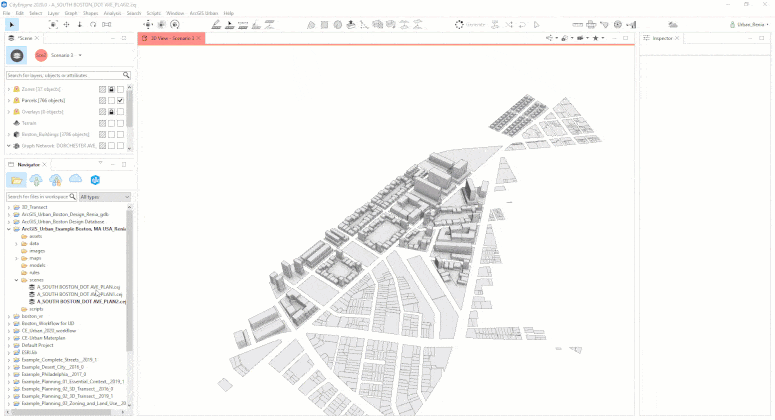
Task: Toggle the Parcels layer lock box
Action: pos(111,100)
